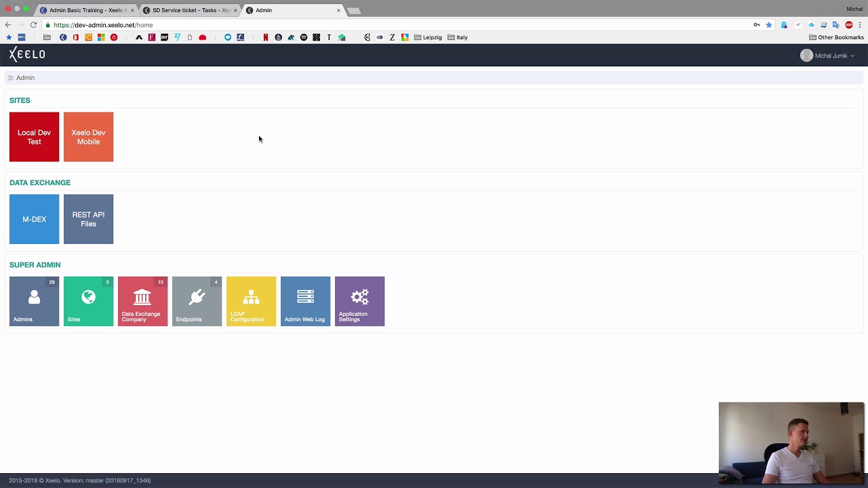Screen dimensions: 868x488
Task: Click the Michal Chrome profile button
Action: [854, 9]
